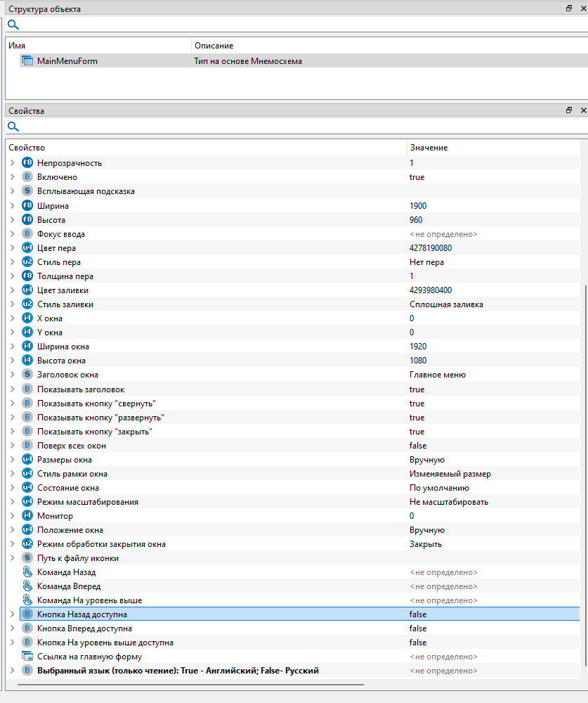This screenshot has width=588, height=703.
Task: Click the Свойство column header
Action: [27, 148]
